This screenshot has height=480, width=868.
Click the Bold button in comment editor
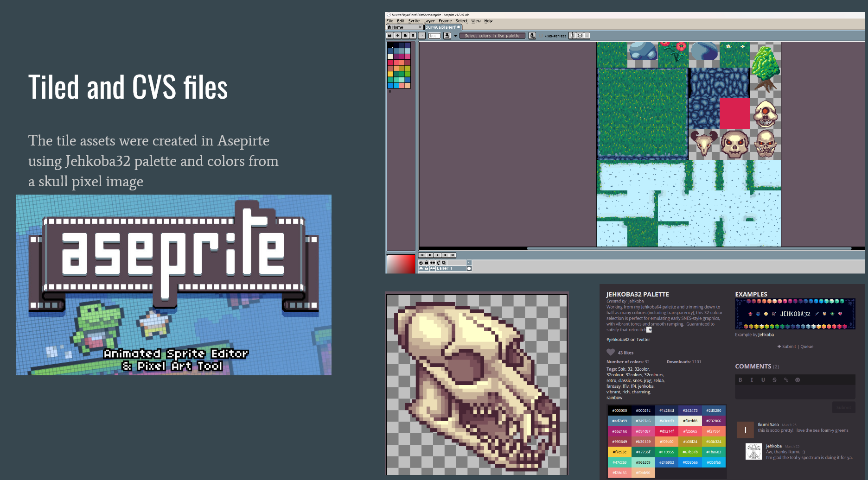740,380
